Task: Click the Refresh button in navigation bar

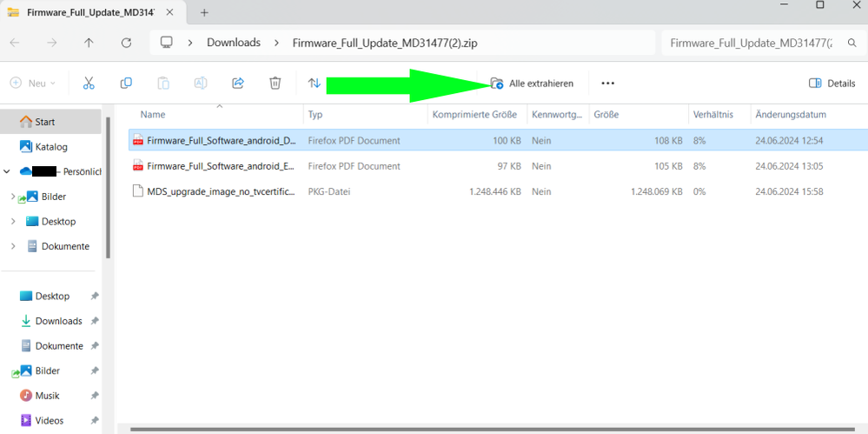Action: tap(126, 43)
